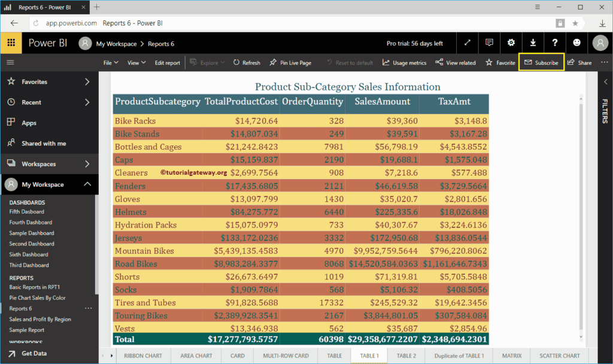Sort by the SalesAmount column header

[382, 102]
